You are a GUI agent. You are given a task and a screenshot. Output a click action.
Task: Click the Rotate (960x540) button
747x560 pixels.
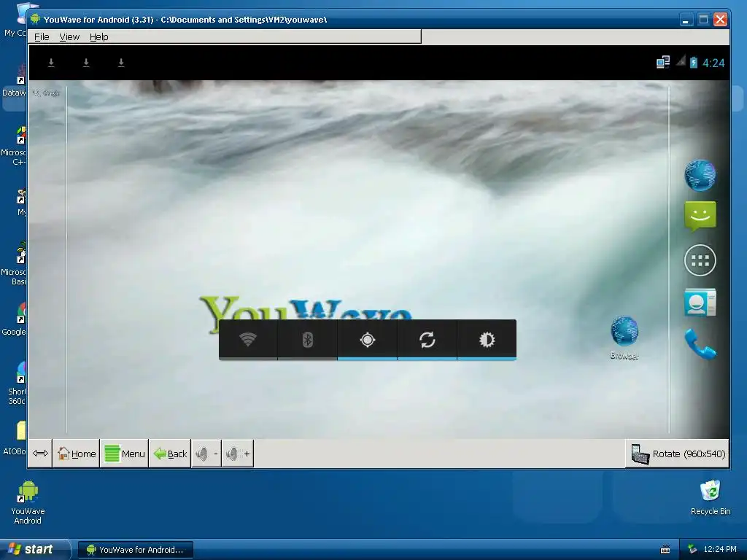678,454
